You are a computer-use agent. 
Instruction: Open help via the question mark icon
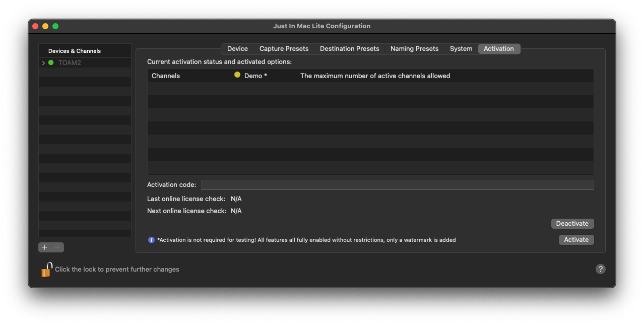600,269
